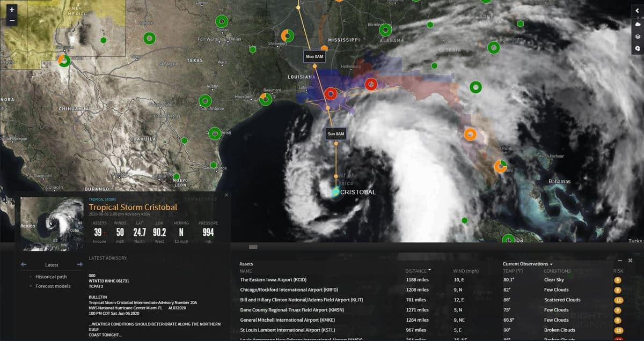Open Chicago/Rockford International Airport (KRFD) row

[433, 290]
